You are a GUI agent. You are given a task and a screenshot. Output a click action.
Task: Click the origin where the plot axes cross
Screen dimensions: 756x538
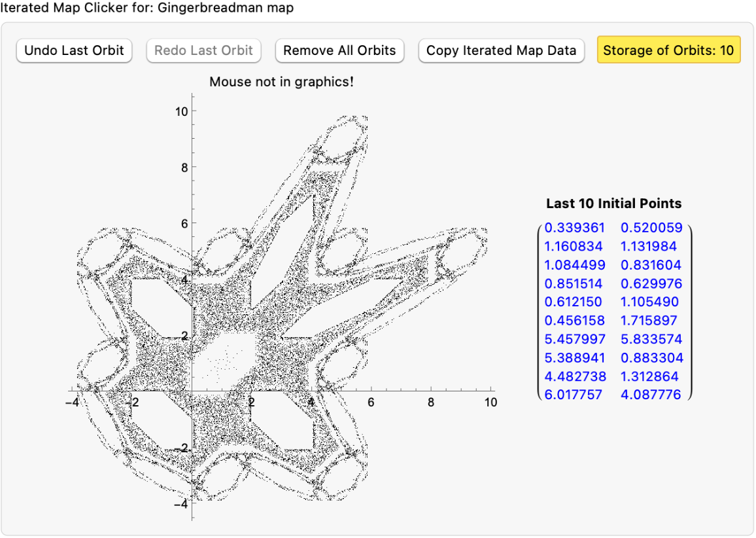pos(192,391)
